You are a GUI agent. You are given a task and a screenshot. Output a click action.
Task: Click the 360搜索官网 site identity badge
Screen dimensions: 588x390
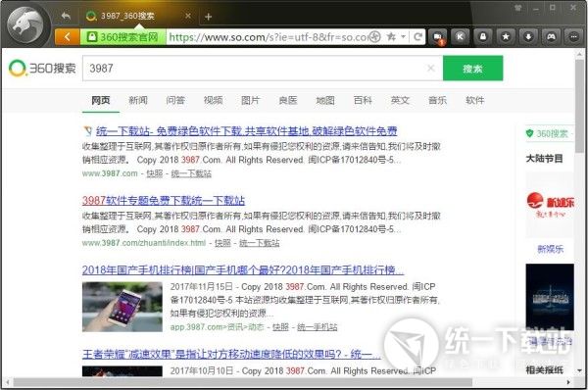click(122, 37)
